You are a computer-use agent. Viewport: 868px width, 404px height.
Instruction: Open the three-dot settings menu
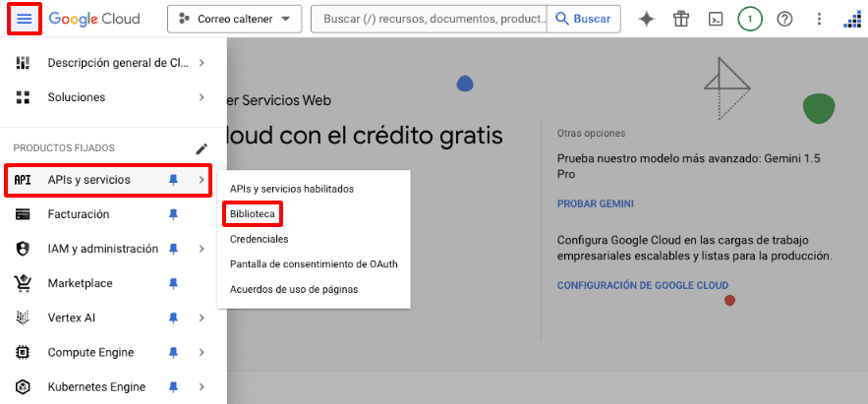click(x=820, y=19)
